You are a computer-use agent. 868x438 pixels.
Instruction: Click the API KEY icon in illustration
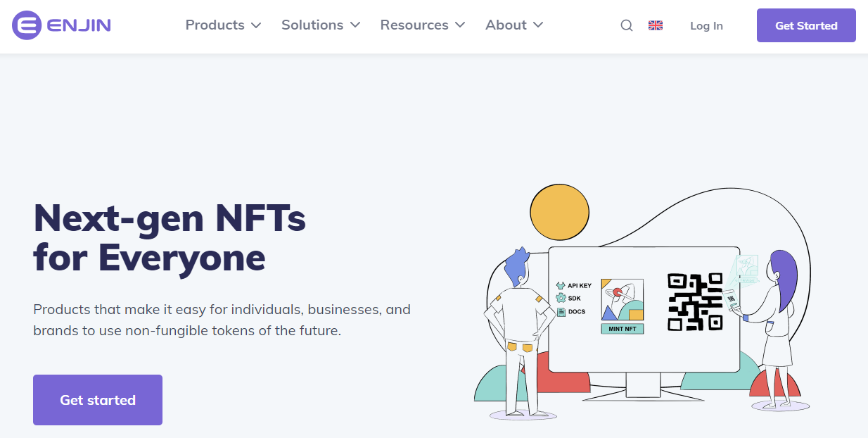coord(561,285)
